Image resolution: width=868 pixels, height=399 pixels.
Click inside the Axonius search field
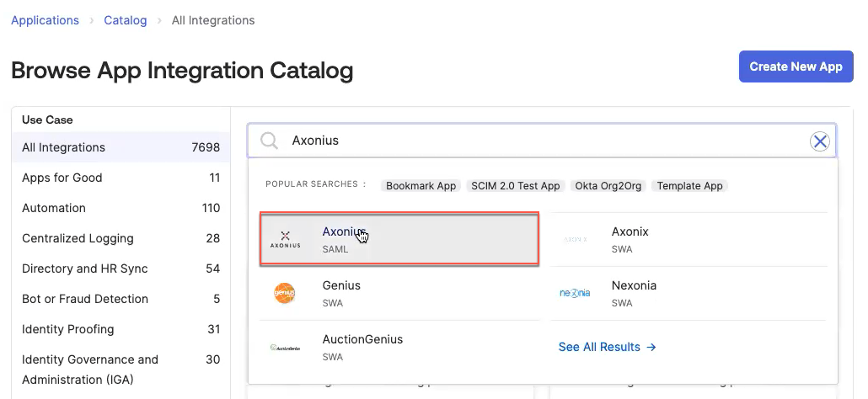pos(539,141)
